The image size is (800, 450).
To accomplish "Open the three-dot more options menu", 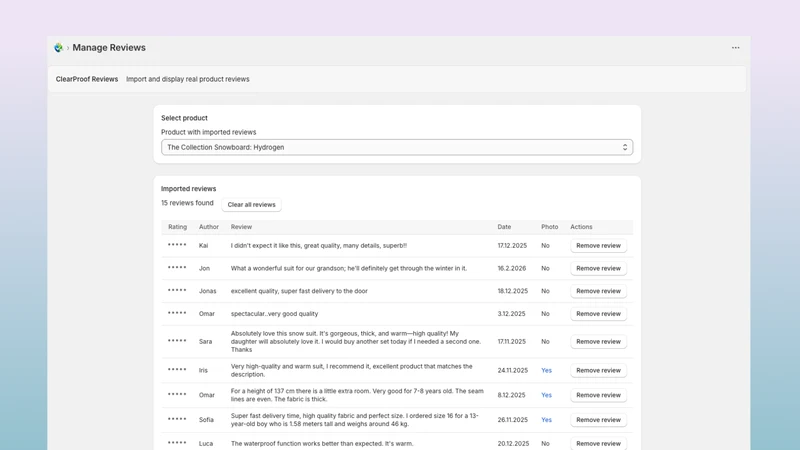I will point(735,47).
